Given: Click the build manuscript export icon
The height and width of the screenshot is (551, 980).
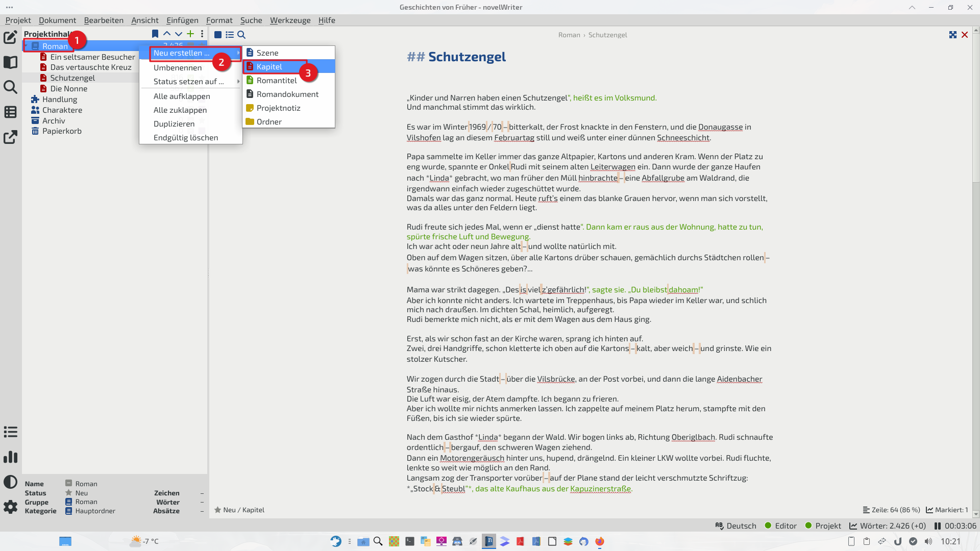Looking at the screenshot, I should pyautogui.click(x=10, y=137).
